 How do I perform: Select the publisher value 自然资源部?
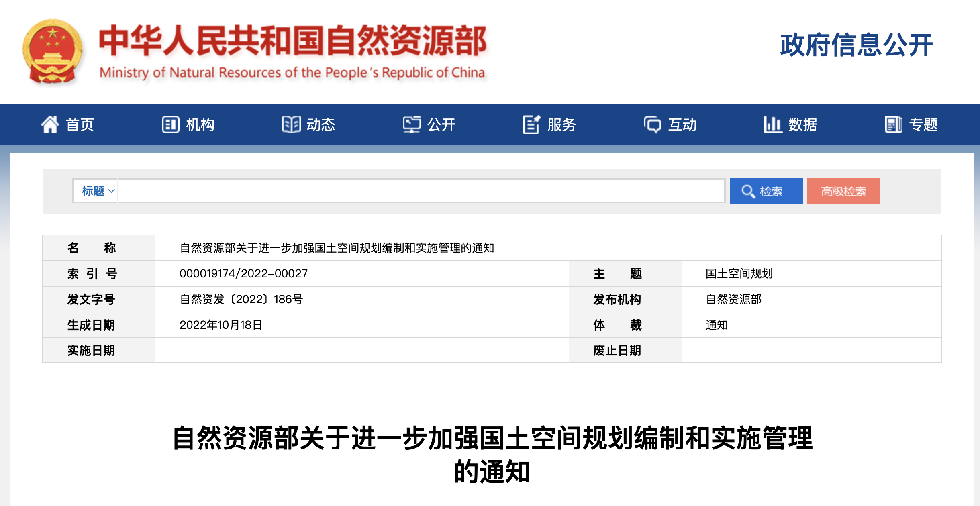(734, 299)
